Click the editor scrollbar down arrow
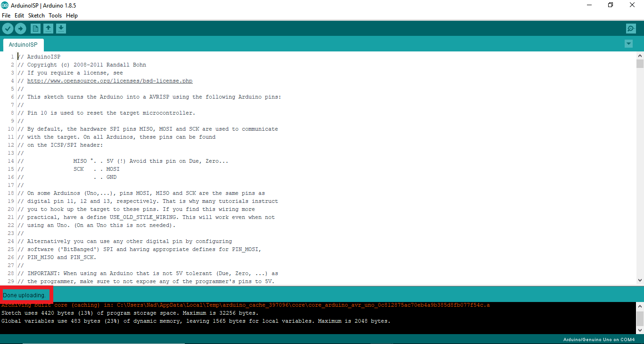Screen dimensions: 644x344 pos(640,280)
